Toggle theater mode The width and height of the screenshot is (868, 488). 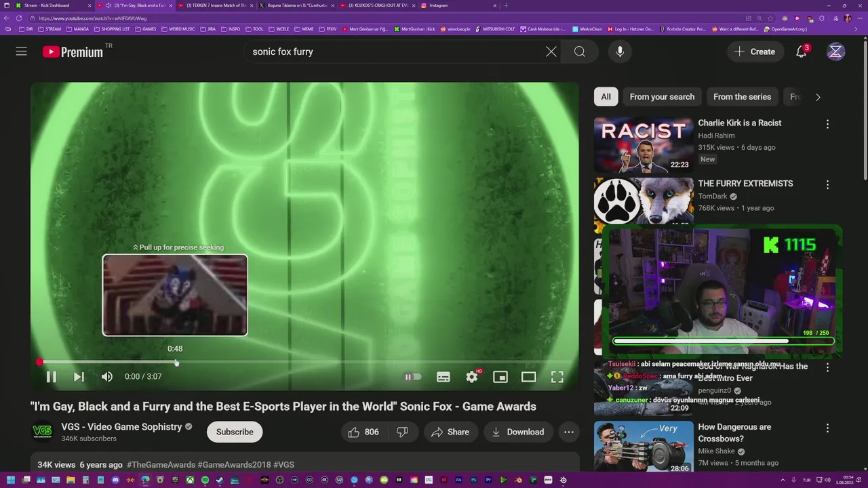click(x=529, y=377)
